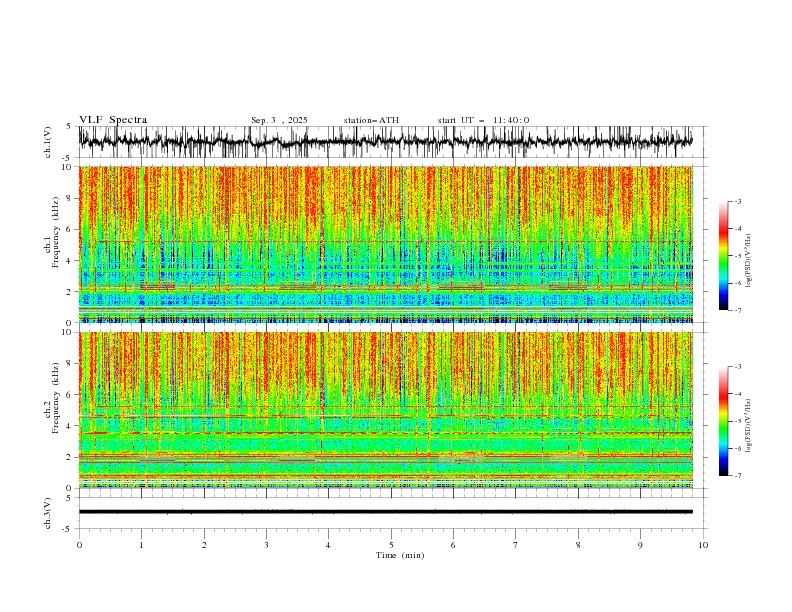Click the "4" tick on time axis
This screenshot has width=792, height=612.
click(328, 545)
